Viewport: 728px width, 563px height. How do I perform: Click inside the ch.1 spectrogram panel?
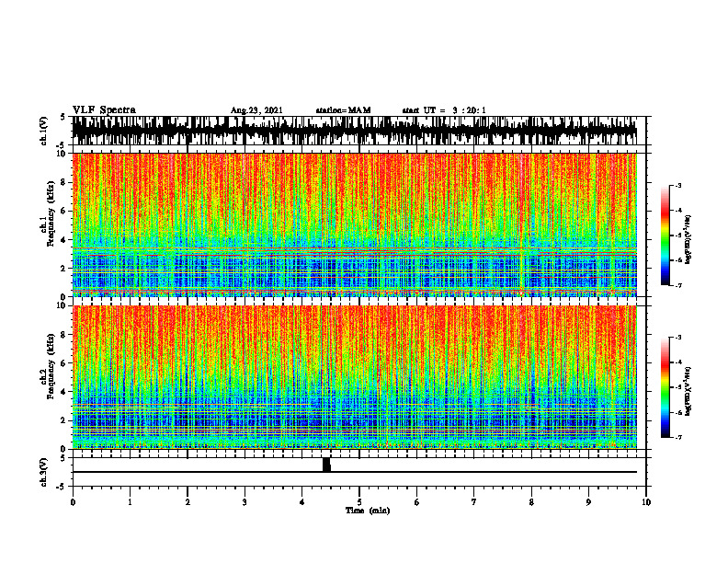tap(354, 224)
